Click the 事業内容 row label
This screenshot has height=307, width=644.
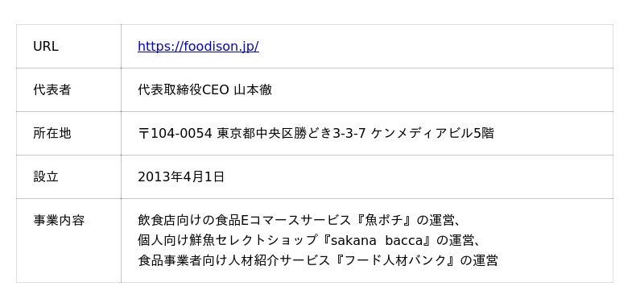point(59,220)
